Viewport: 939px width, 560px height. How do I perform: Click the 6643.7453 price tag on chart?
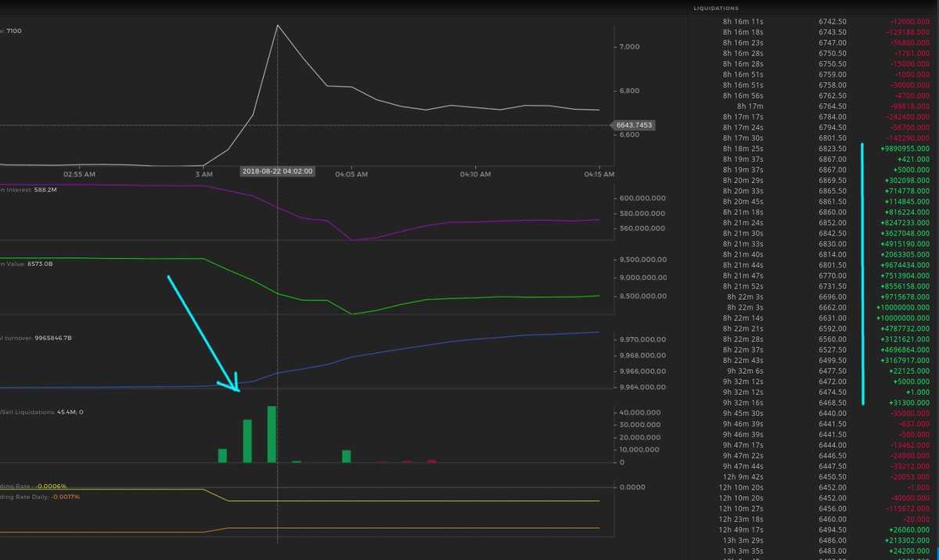coord(634,125)
